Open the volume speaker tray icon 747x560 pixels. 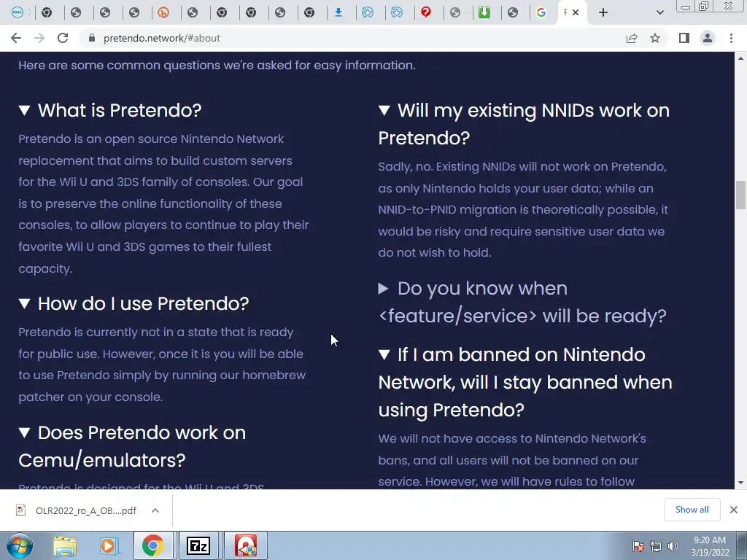tap(673, 546)
